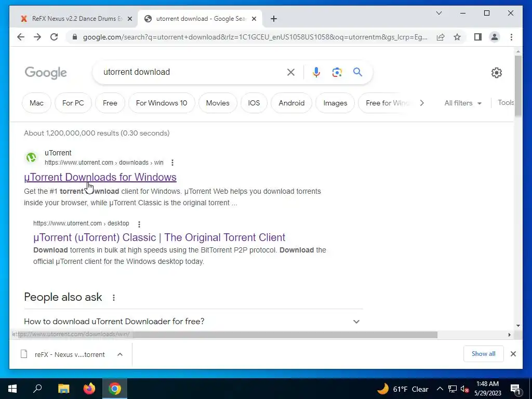Screen dimensions: 532x399
Task: Open Chrome side panel
Action: click(x=478, y=37)
